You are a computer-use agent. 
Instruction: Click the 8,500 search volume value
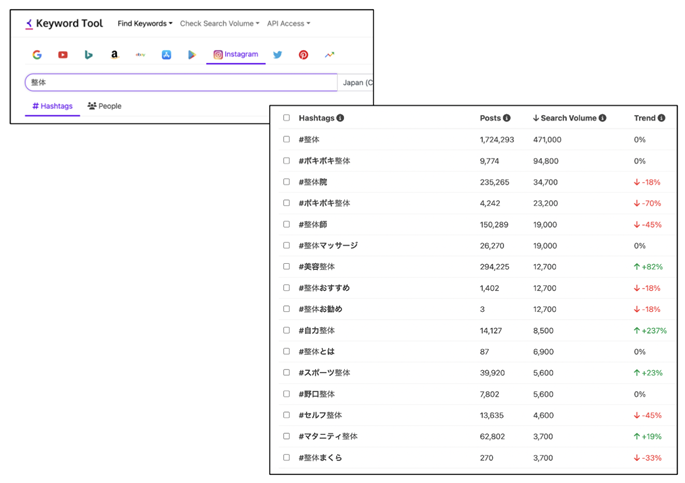point(543,331)
